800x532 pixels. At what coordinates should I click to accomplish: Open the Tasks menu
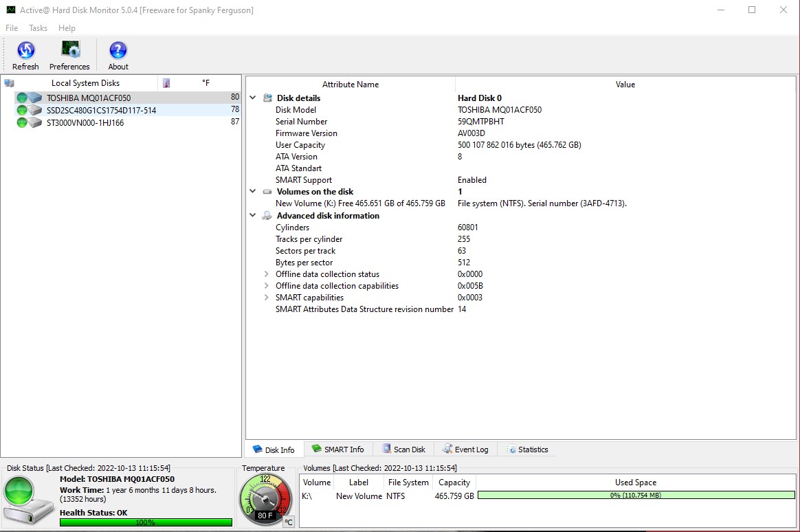pos(38,28)
